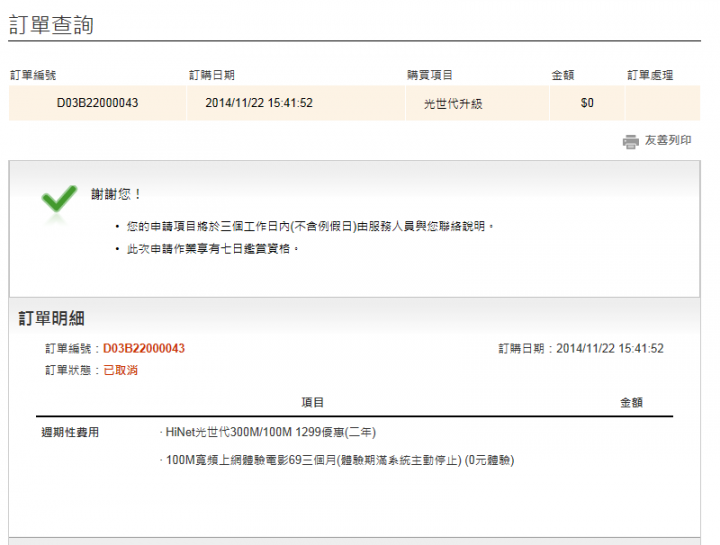Click the $0 amount cell

point(587,103)
